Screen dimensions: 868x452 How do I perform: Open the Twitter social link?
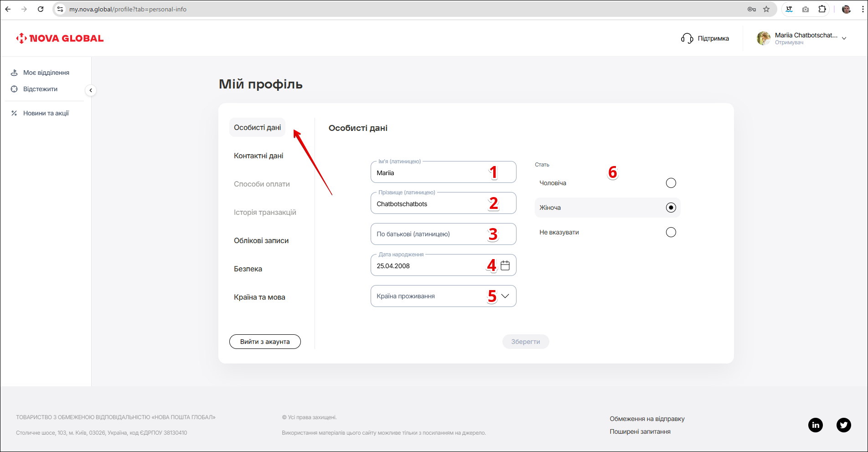pos(843,425)
